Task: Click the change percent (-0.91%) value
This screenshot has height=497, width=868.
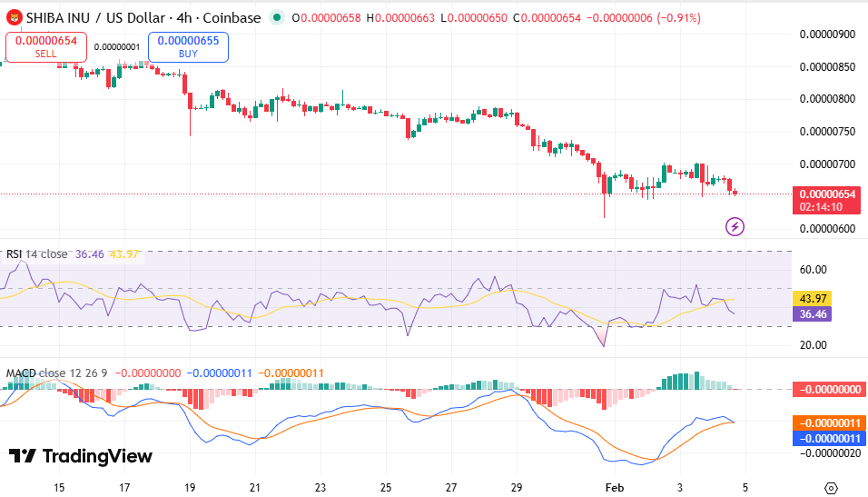Action: pyautogui.click(x=678, y=18)
